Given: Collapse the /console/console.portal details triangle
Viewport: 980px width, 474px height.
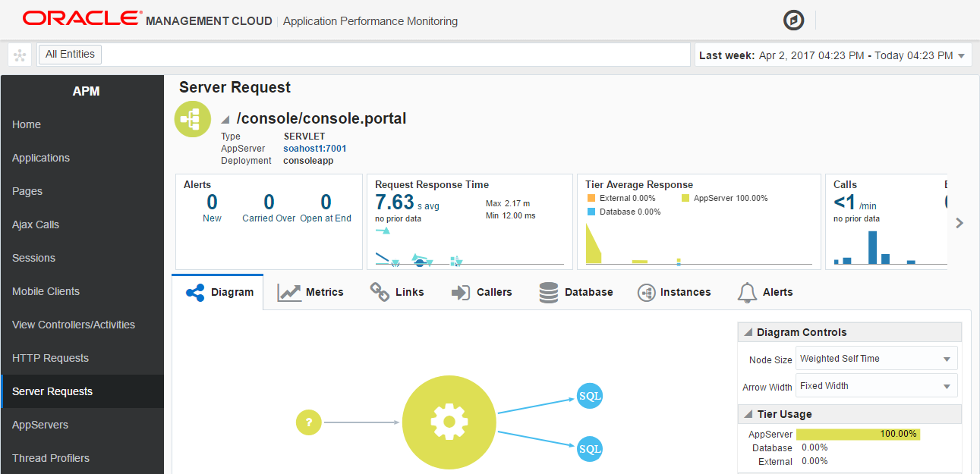Looking at the screenshot, I should [x=225, y=120].
